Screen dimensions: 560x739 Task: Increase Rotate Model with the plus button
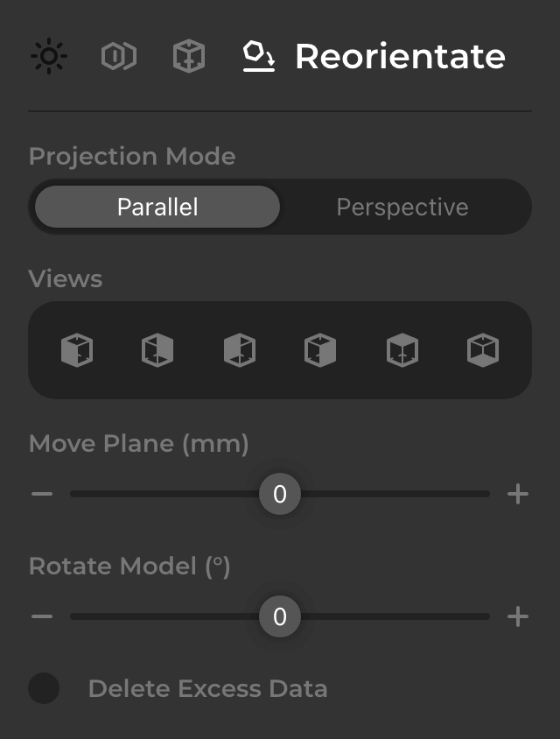[518, 616]
